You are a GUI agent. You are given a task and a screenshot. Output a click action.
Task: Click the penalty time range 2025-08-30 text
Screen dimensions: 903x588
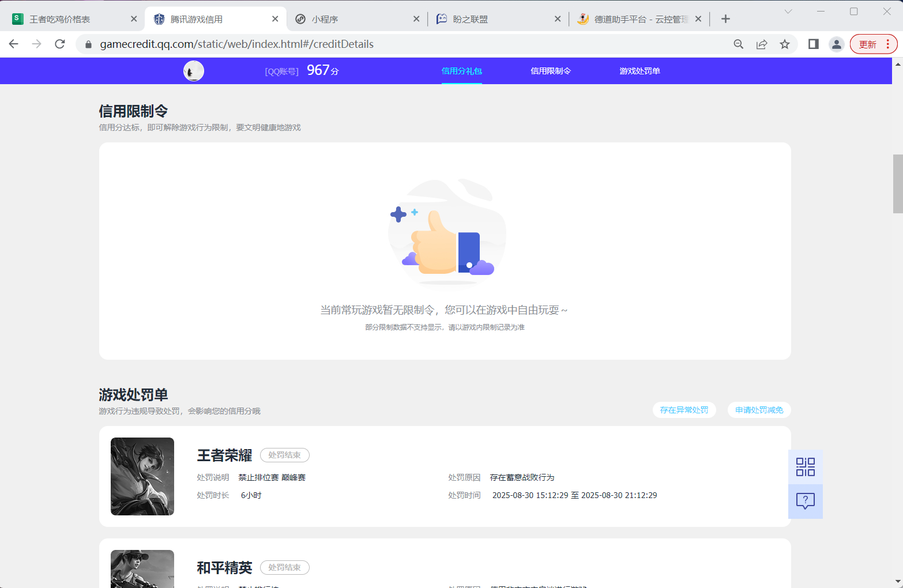coord(574,495)
